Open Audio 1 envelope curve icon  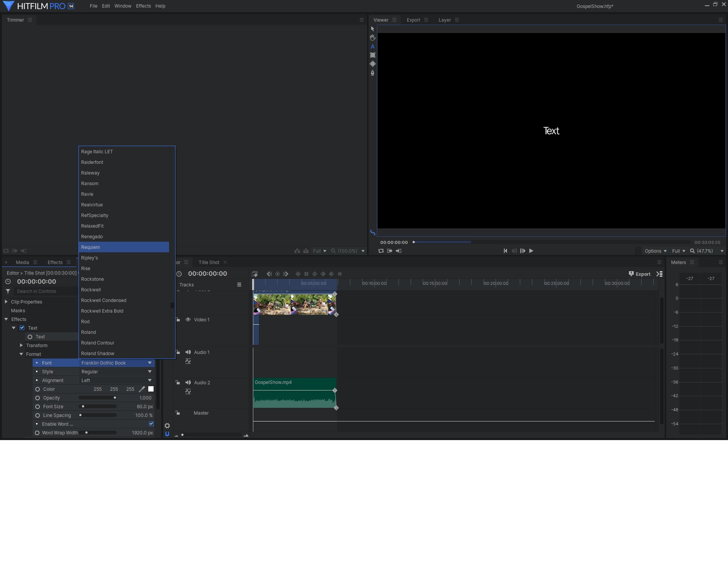188,361
